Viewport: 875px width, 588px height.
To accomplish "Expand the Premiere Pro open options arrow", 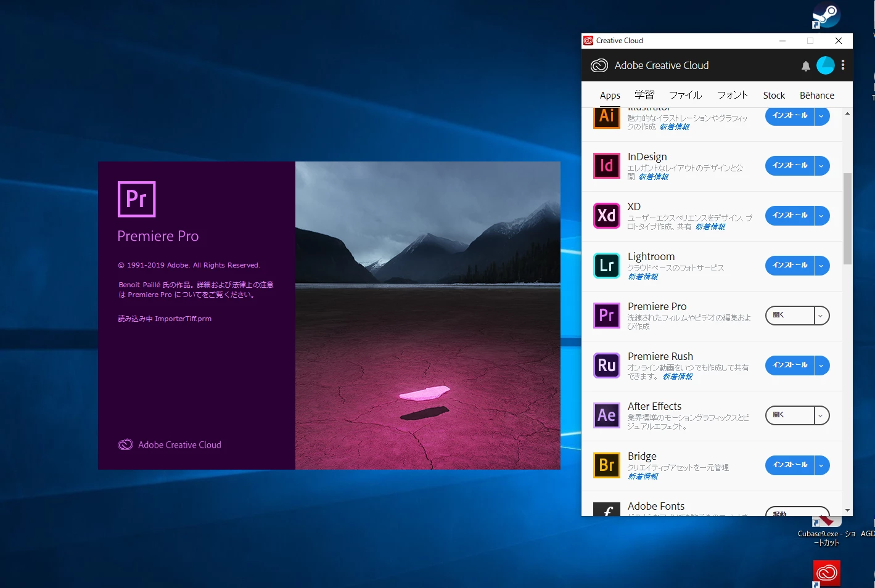I will 821,315.
